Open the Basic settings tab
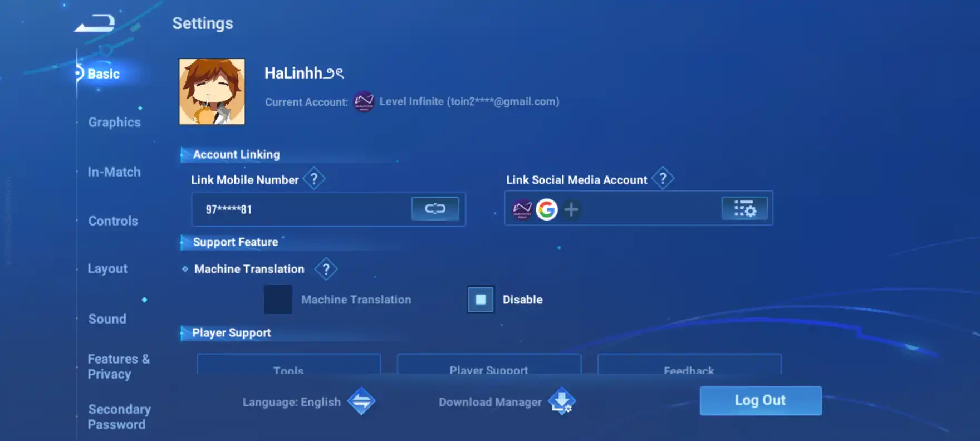The width and height of the screenshot is (980, 441). click(x=104, y=74)
